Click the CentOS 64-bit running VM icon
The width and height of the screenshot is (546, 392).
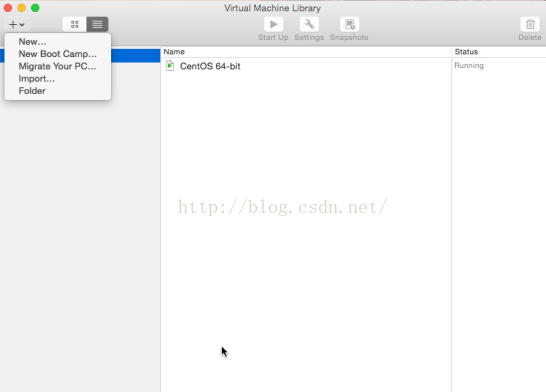click(x=170, y=65)
